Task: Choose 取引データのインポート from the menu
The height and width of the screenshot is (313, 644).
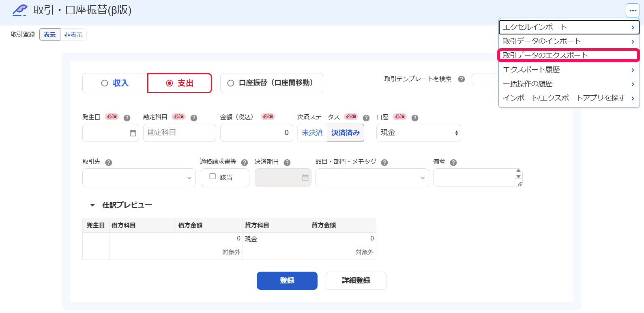Action: [x=569, y=41]
